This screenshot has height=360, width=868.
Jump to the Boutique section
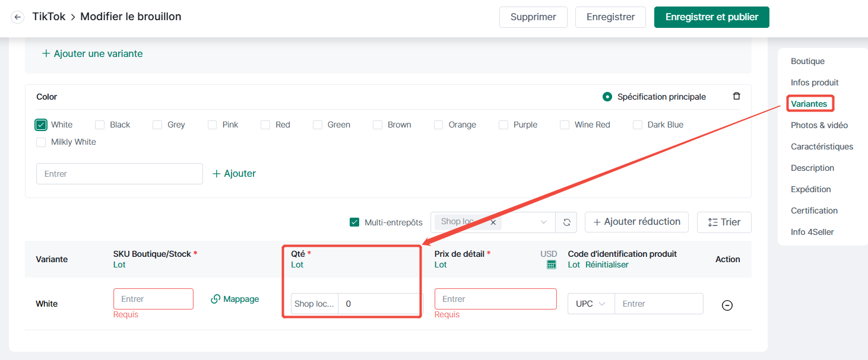point(807,61)
